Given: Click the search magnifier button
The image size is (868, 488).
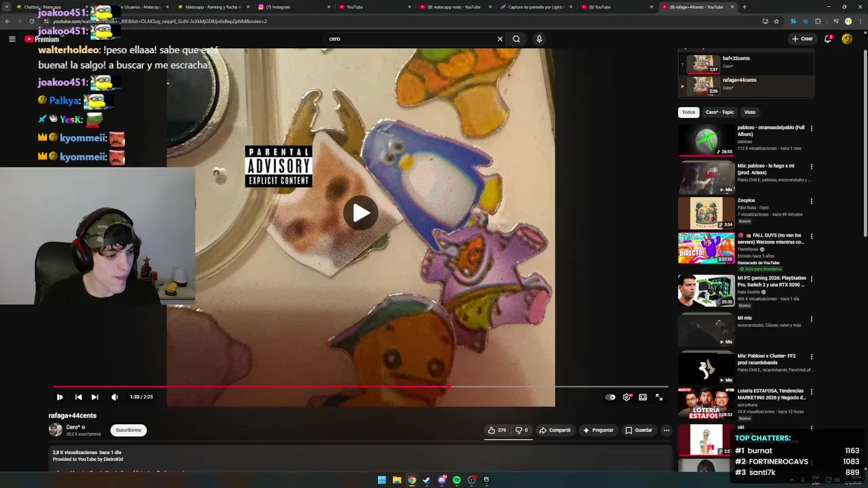Looking at the screenshot, I should [516, 39].
